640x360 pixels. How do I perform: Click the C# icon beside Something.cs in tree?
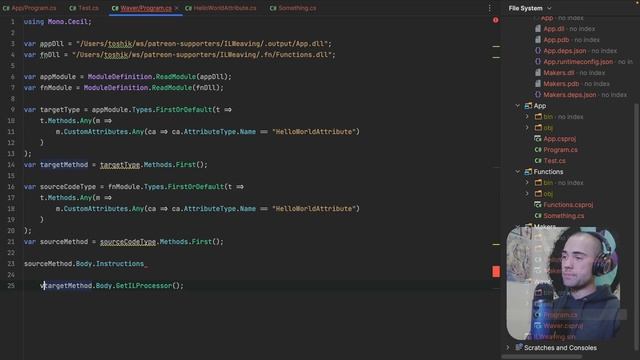pos(538,216)
